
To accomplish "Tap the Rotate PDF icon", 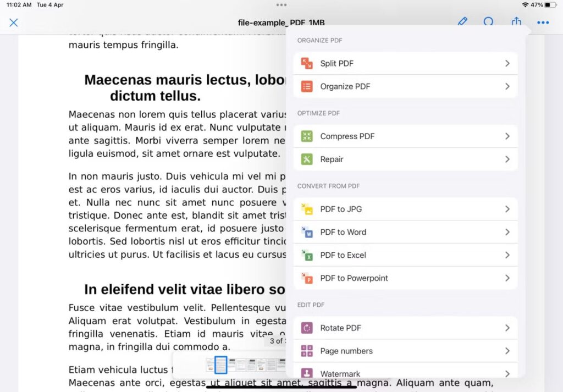I will click(x=307, y=328).
